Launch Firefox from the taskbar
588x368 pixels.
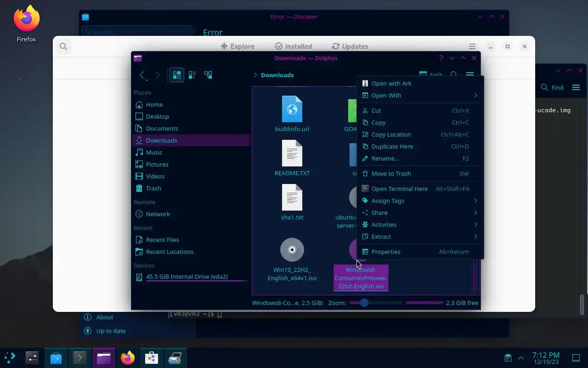tap(128, 357)
